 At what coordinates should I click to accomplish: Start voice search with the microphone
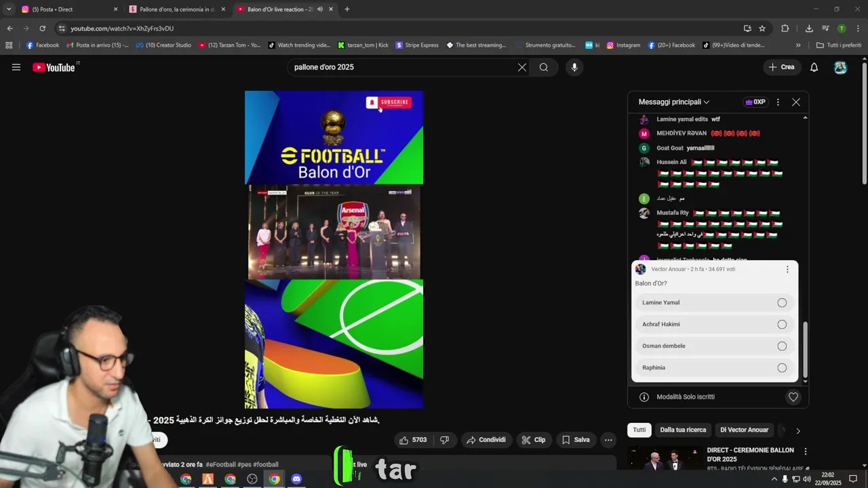point(574,67)
